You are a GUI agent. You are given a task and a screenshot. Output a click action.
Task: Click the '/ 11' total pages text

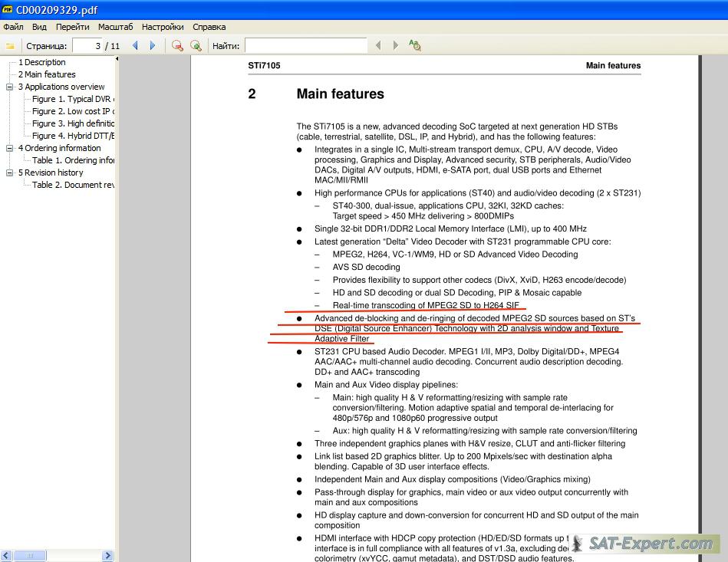tap(112, 46)
